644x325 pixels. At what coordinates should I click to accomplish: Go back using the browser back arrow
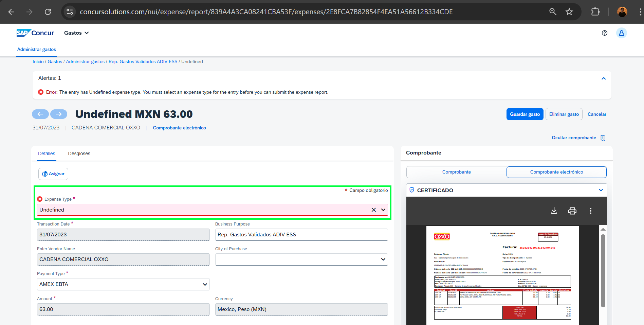pyautogui.click(x=11, y=12)
